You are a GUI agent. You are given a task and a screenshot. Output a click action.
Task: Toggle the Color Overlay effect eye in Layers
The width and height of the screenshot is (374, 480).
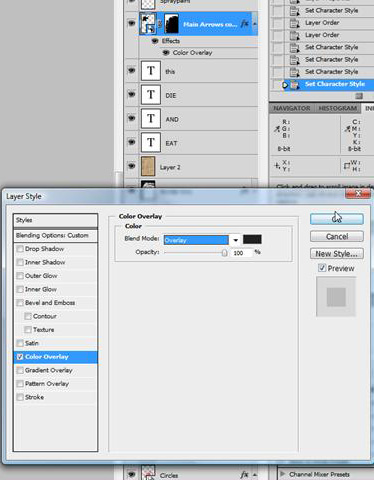pos(166,52)
